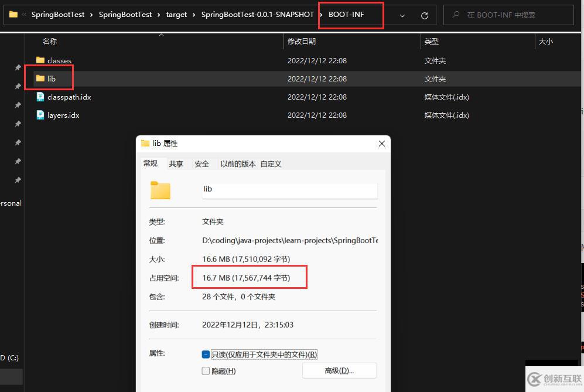Switch to the 常规 tab
This screenshot has height=392, width=584.
(x=151, y=163)
